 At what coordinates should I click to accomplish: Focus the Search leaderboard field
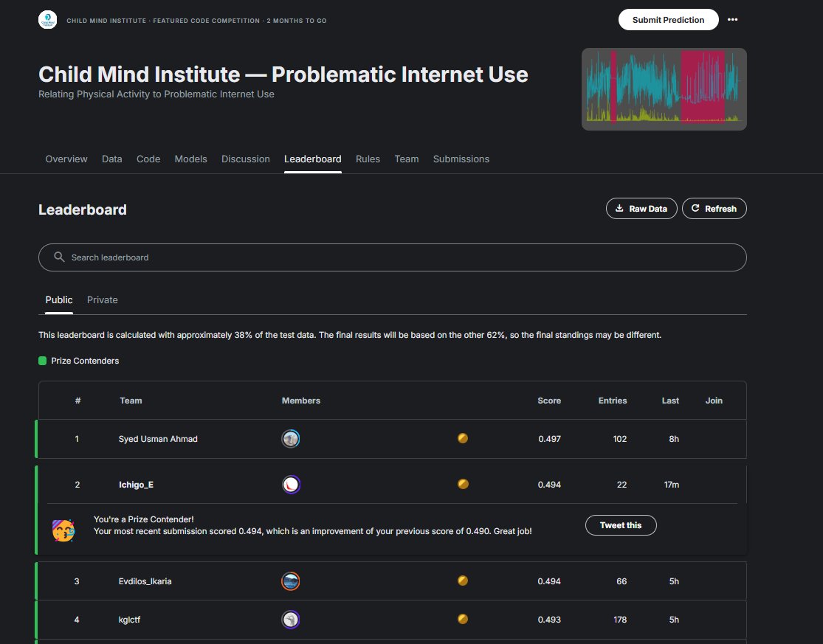393,257
